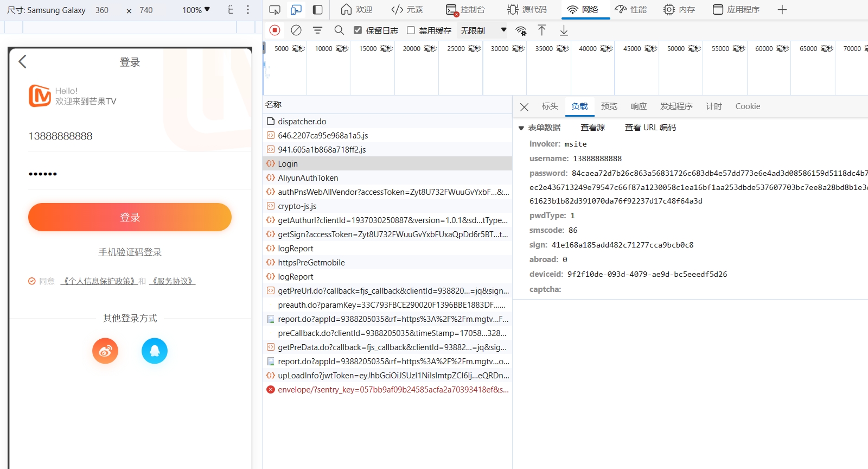Toggle the DevTools sidebar dock icon
868x469 pixels.
tap(318, 10)
